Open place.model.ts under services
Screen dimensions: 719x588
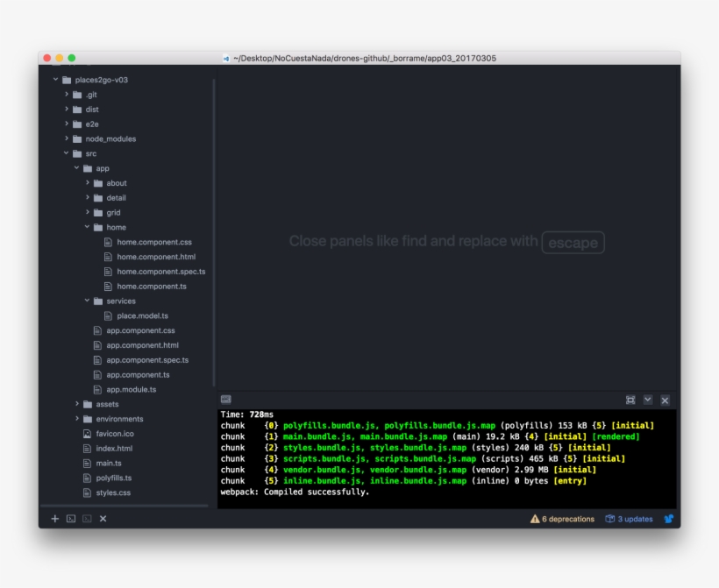point(141,315)
